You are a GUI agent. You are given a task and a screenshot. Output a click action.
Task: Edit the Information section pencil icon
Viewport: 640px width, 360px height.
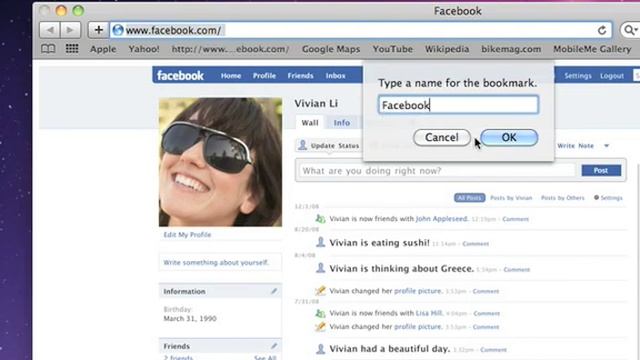tap(274, 291)
